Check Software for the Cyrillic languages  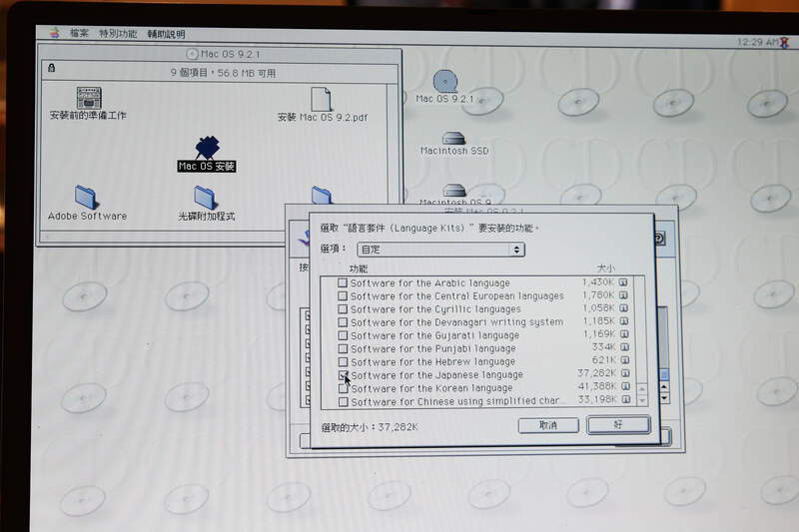[343, 309]
